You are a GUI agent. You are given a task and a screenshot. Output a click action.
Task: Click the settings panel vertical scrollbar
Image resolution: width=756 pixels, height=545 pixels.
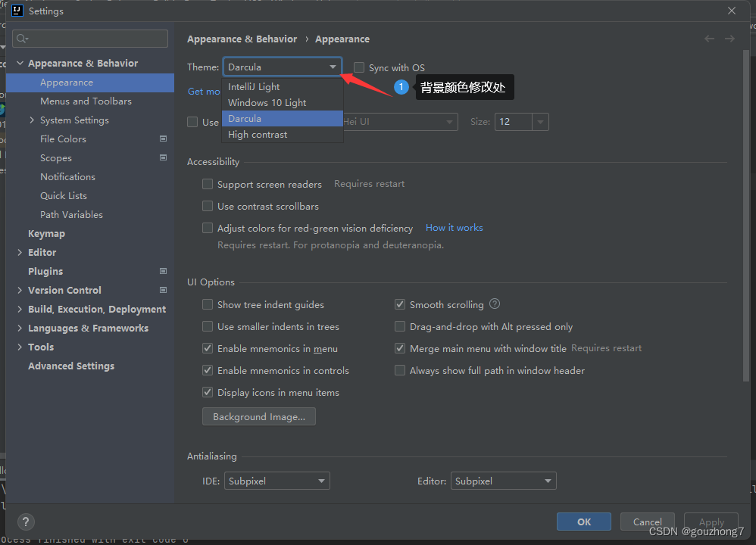746,216
